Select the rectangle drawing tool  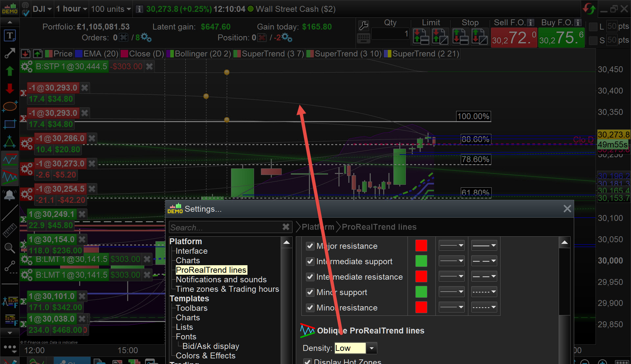tap(10, 124)
